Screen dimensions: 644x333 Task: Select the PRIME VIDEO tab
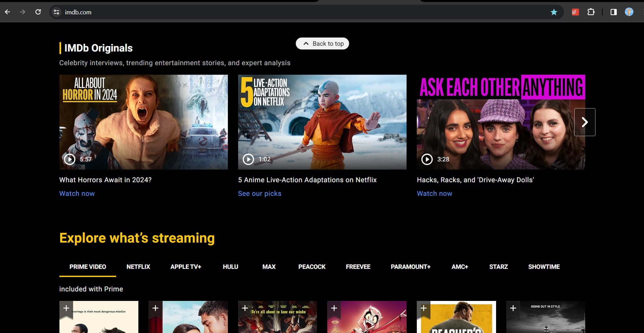(x=88, y=267)
